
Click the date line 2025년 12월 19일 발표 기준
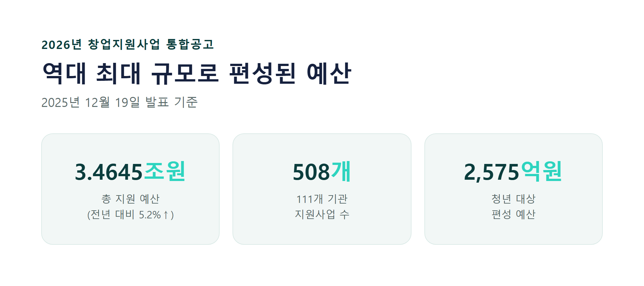[119, 102]
